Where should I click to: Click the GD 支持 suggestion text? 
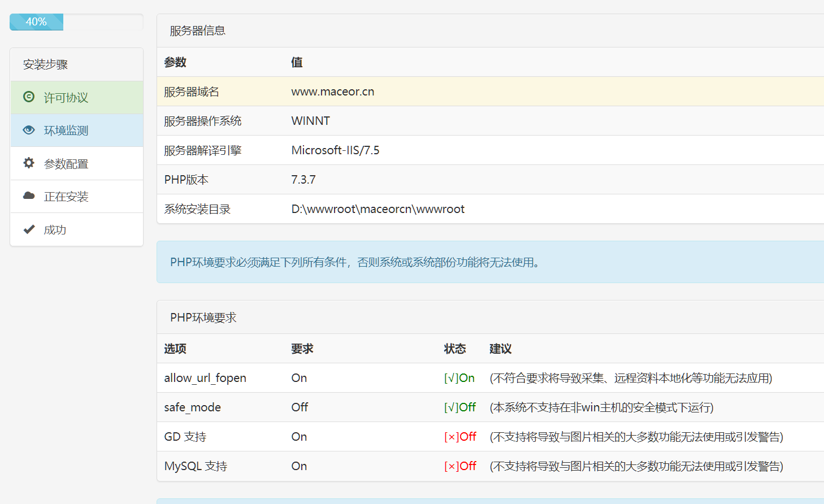pyautogui.click(x=636, y=437)
